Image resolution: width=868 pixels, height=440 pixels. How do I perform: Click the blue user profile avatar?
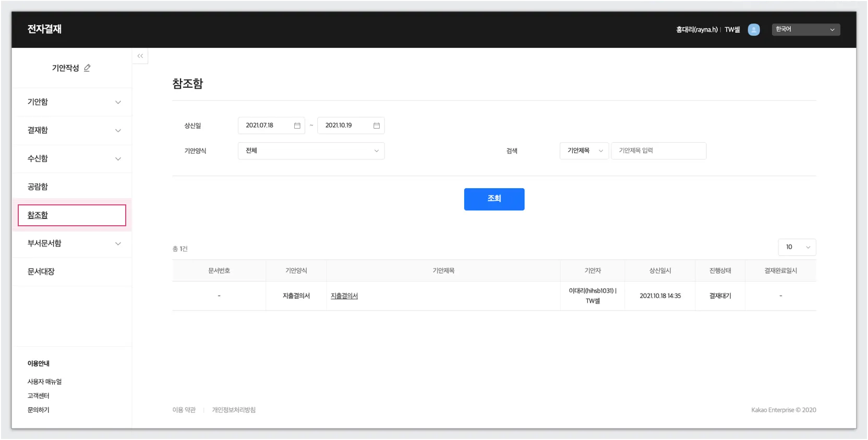tap(754, 30)
